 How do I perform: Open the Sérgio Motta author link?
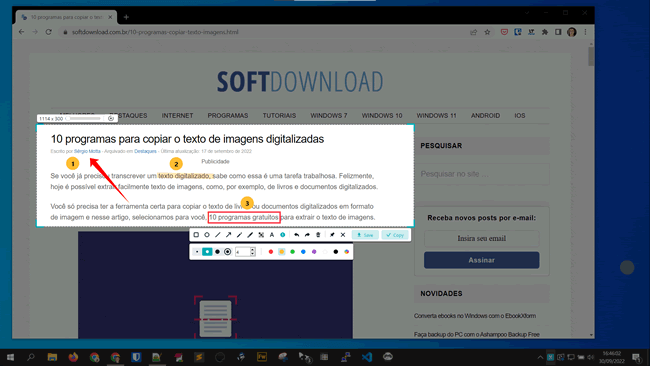click(x=87, y=151)
